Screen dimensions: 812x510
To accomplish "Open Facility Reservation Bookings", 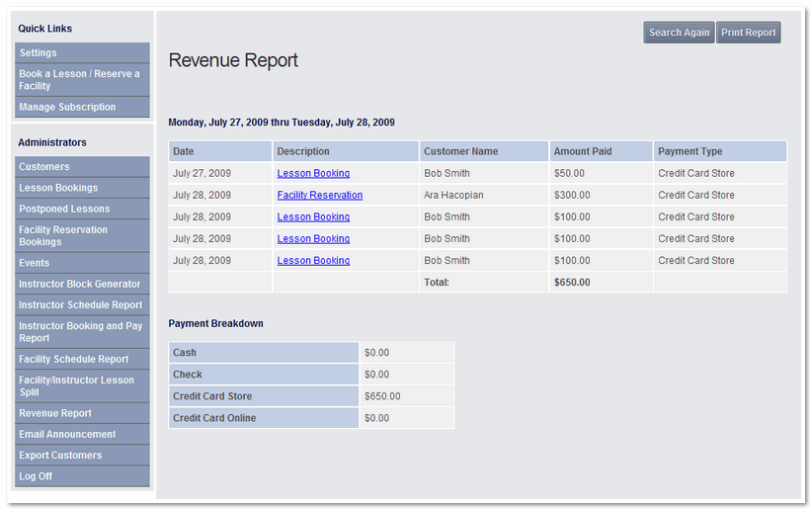I will [82, 236].
